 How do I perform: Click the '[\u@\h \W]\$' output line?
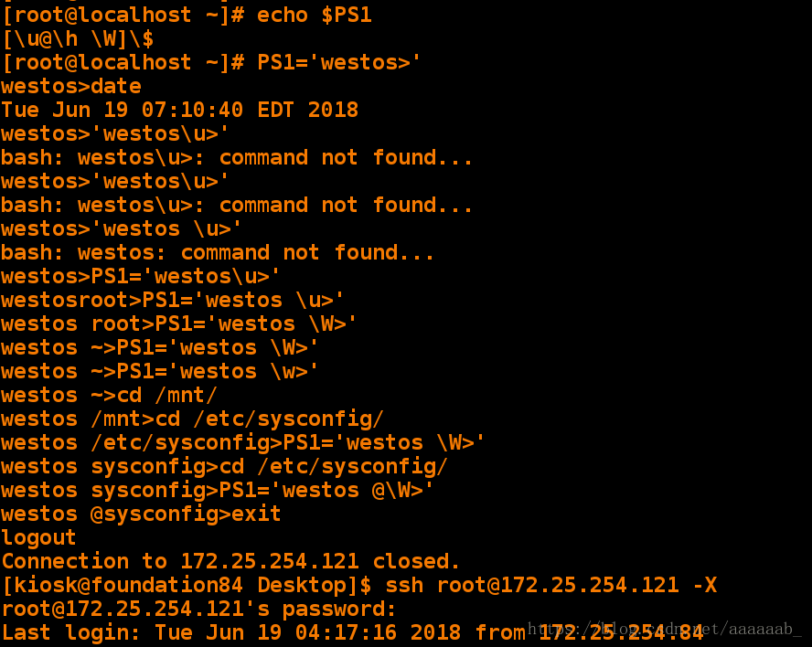click(78, 38)
